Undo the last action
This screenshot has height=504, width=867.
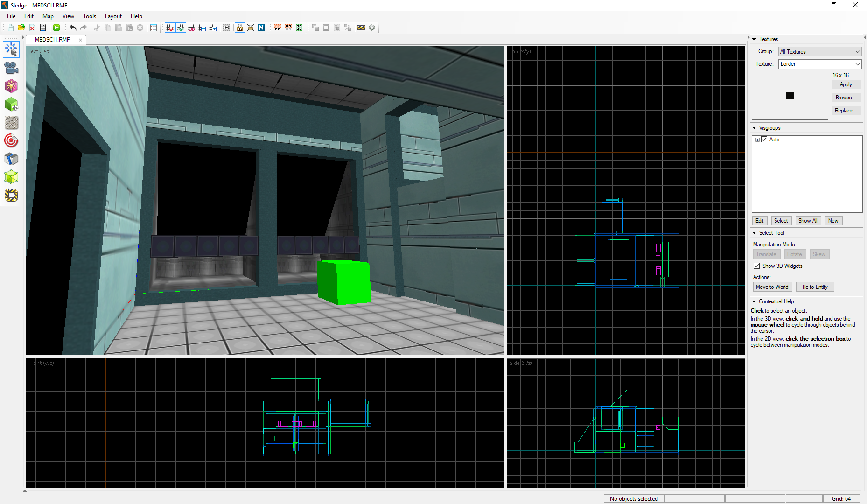coord(73,28)
